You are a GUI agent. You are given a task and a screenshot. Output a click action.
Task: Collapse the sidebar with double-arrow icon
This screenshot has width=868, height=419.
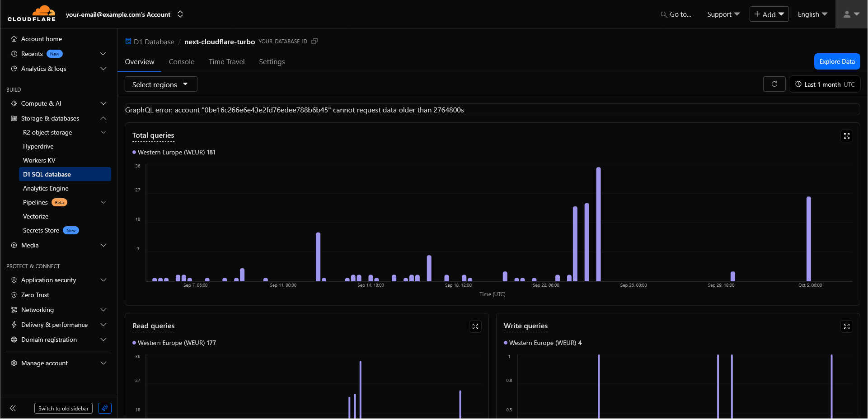[13, 408]
